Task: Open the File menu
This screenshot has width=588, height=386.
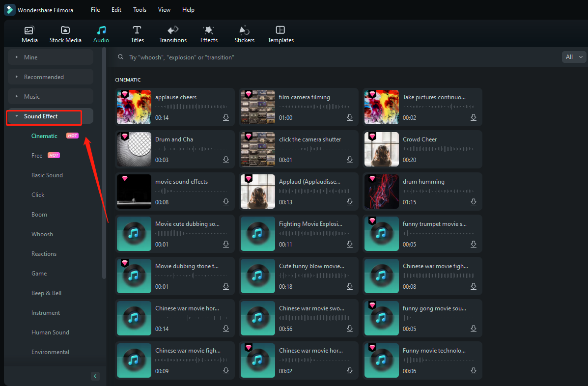Action: click(95, 10)
